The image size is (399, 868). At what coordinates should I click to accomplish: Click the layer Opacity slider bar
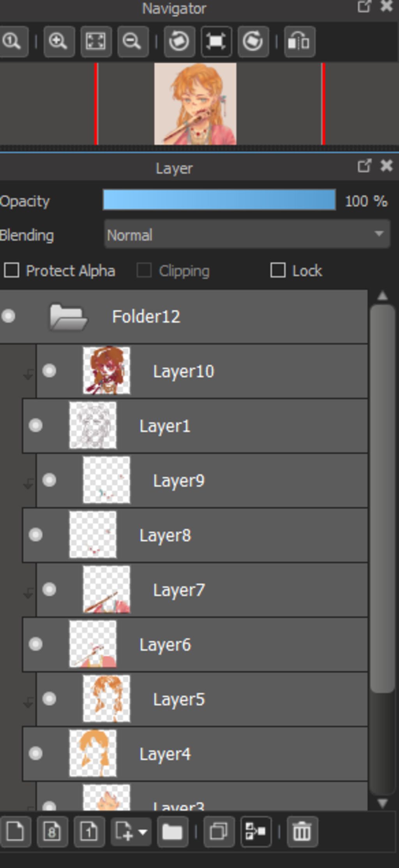(x=219, y=200)
